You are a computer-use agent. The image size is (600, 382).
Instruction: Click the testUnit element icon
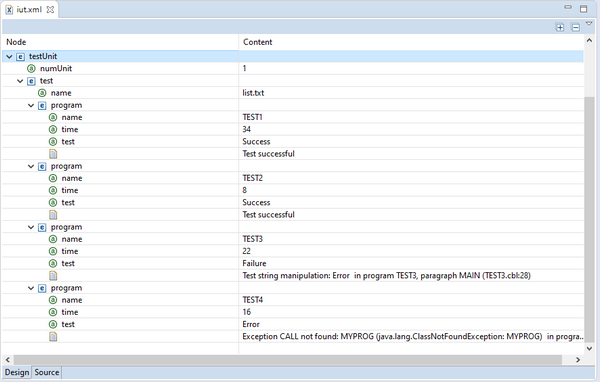coord(20,57)
